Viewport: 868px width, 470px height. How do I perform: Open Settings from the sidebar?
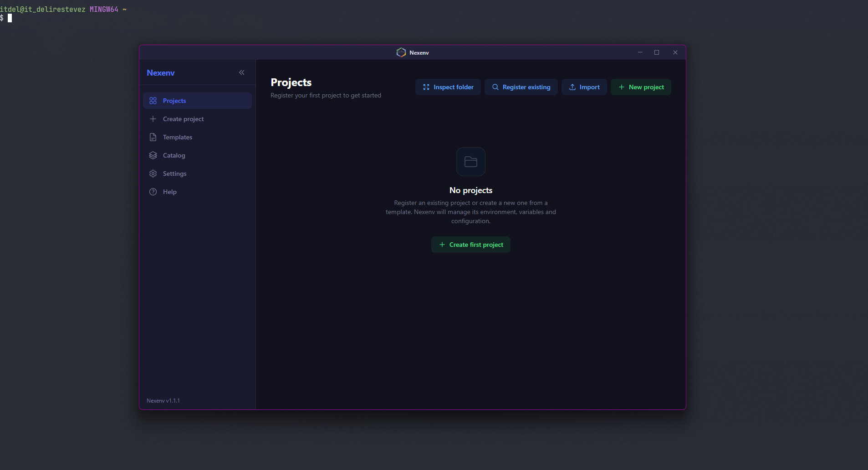197,174
